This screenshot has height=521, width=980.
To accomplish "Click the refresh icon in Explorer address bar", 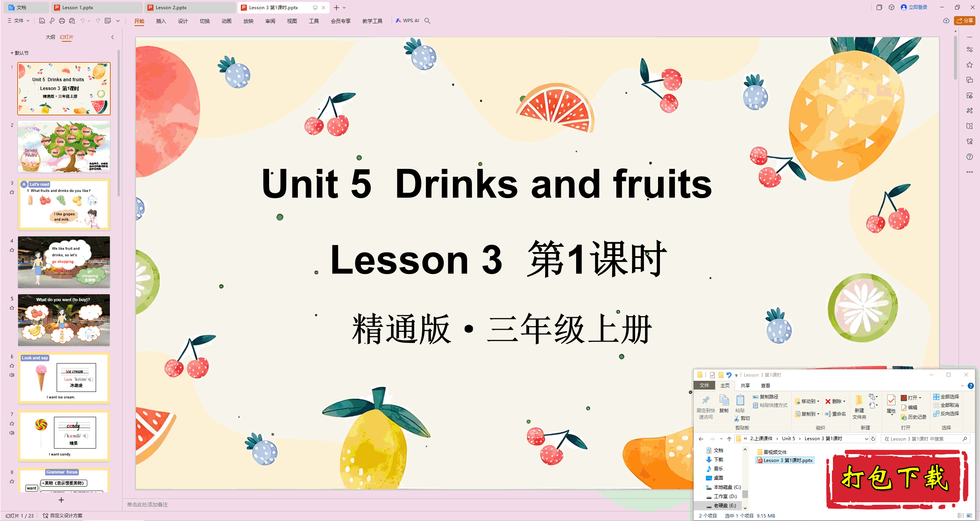I will [x=873, y=439].
